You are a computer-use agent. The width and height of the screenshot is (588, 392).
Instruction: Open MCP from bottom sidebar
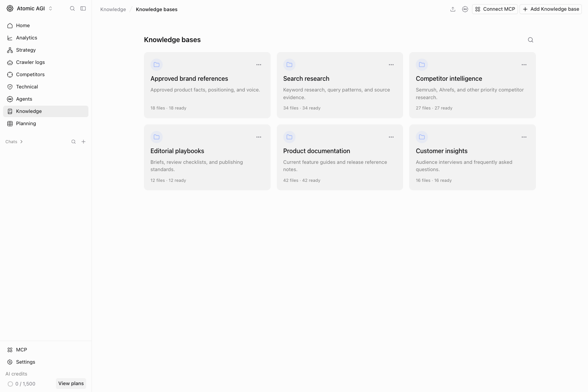[46, 350]
